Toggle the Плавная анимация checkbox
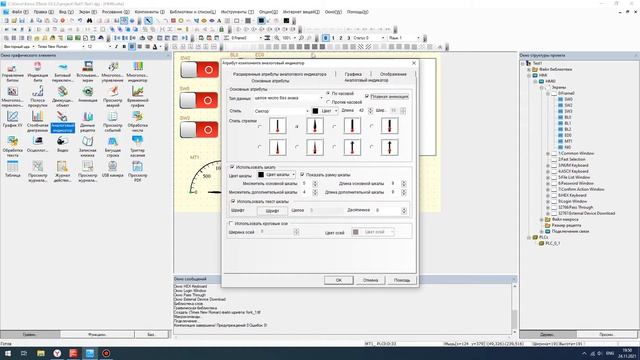 (x=367, y=96)
